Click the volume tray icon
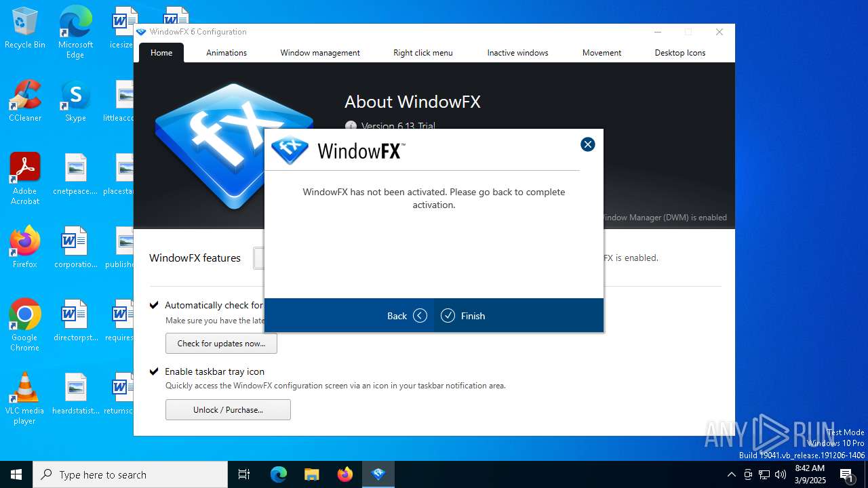Image resolution: width=868 pixels, height=488 pixels. point(781,474)
